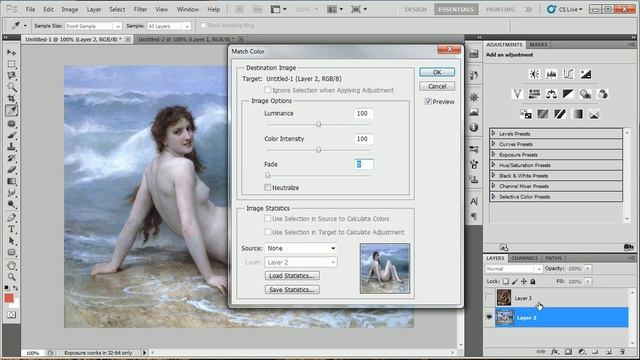Select the Path Selection tool
Screen dimensions: 640x360
(11, 240)
